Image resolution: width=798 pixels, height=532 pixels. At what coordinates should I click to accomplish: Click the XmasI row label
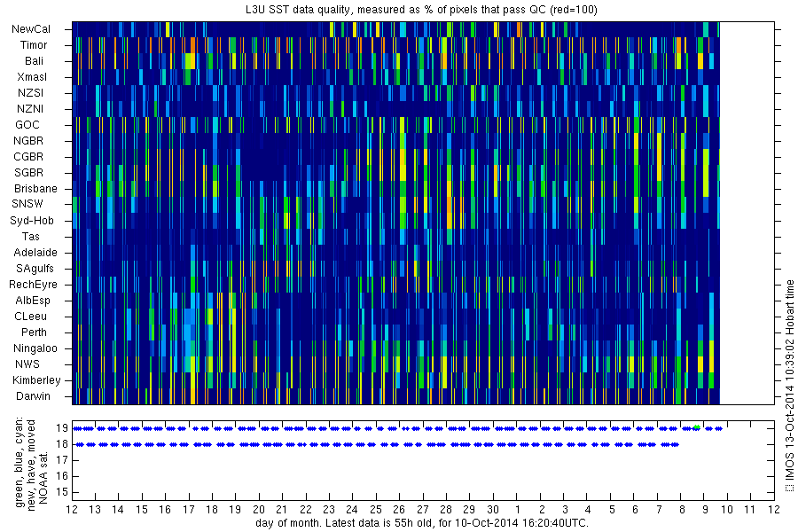[32, 77]
